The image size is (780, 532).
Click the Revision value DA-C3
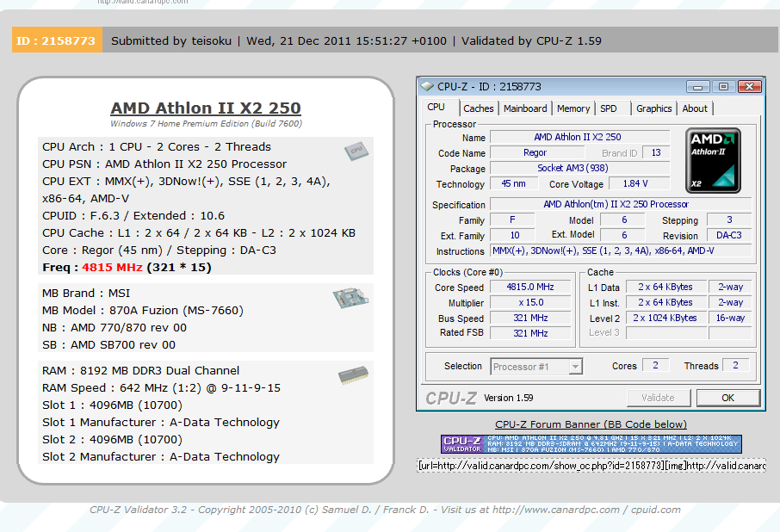(x=728, y=235)
